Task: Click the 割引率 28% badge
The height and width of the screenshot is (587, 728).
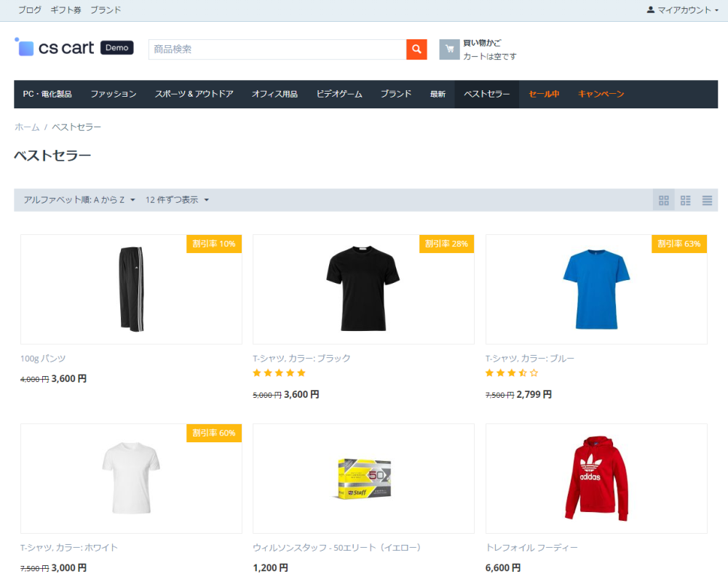Action: (x=447, y=244)
